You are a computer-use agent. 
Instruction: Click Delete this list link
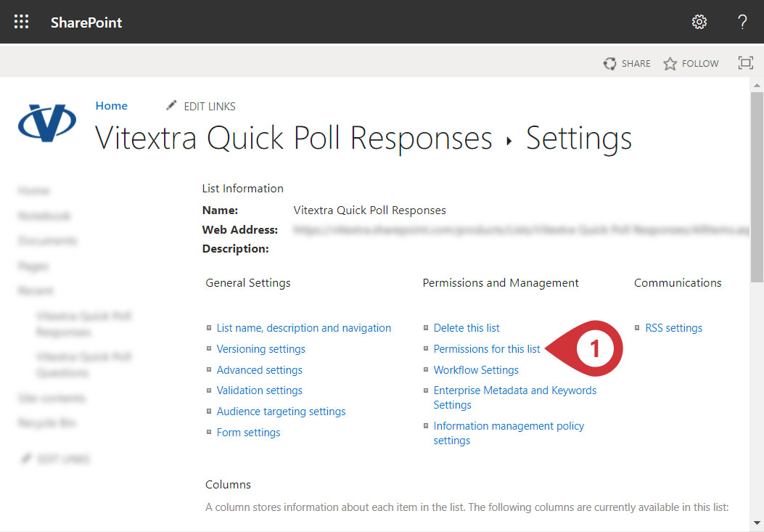pos(467,328)
